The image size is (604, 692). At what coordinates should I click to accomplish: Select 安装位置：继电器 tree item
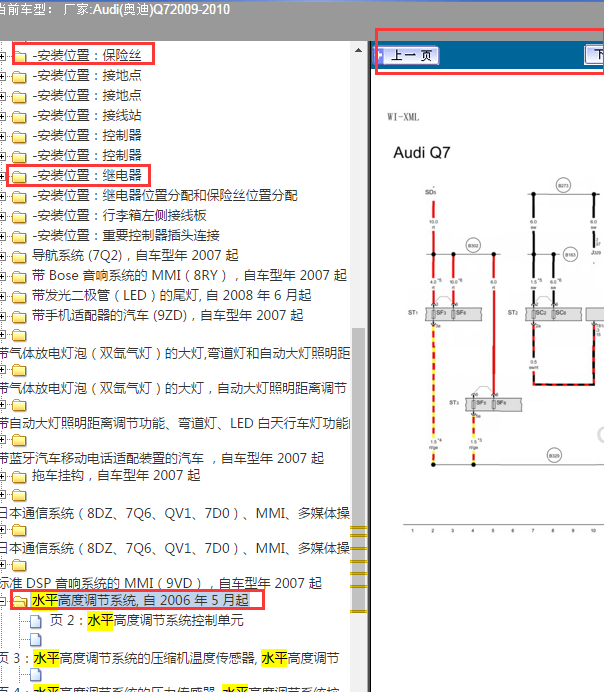click(87, 176)
